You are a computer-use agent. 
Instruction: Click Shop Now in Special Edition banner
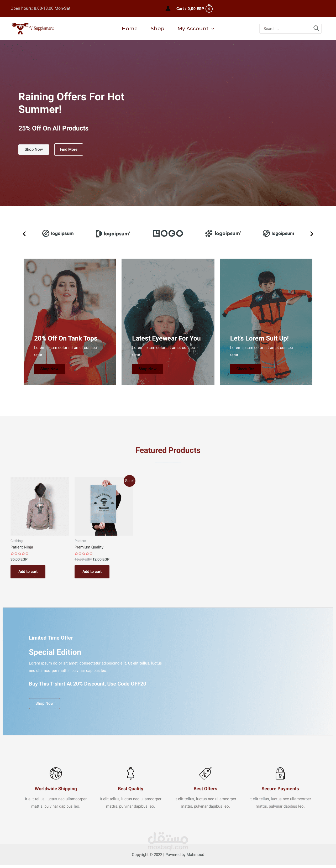(x=44, y=703)
